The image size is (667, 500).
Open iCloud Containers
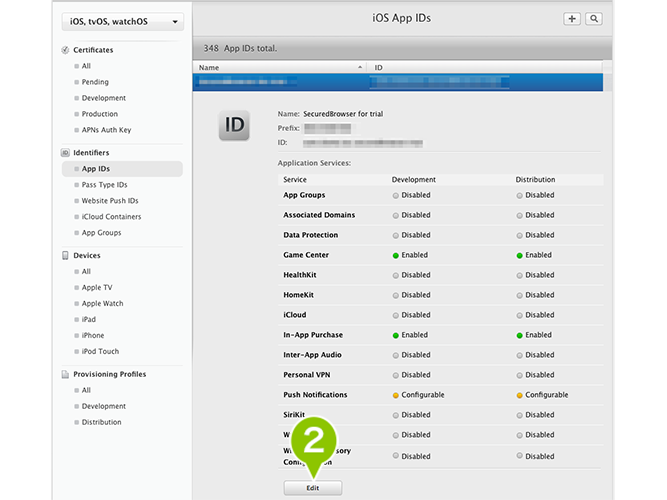tap(111, 217)
